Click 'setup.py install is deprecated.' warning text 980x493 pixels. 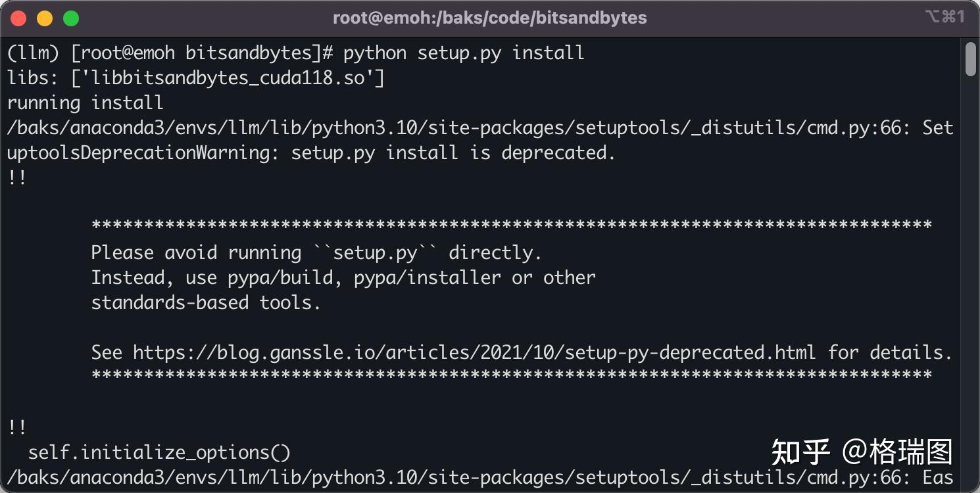tap(453, 153)
